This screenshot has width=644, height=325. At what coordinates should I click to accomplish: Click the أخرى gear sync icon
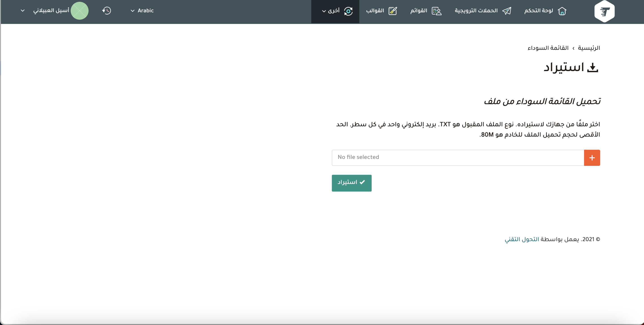pyautogui.click(x=348, y=11)
